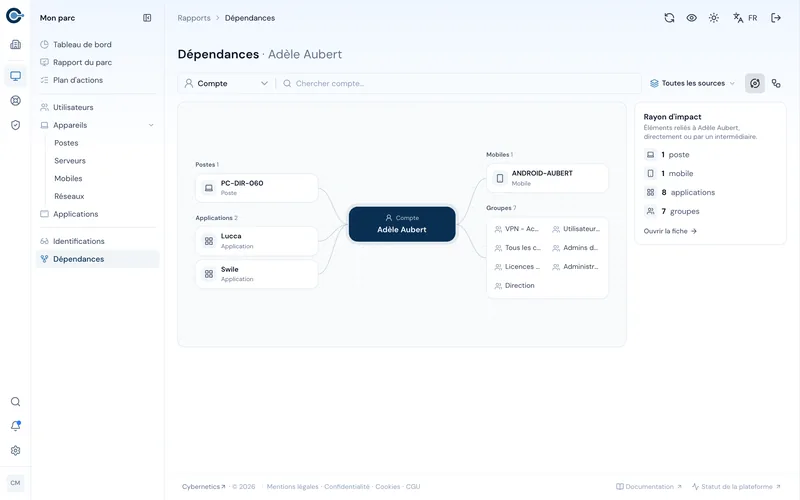
Task: Select the Utilisateur... group
Action: coord(576,229)
